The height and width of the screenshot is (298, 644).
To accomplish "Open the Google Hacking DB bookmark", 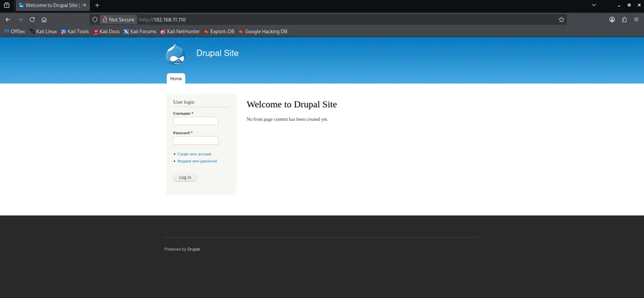I will point(263,31).
